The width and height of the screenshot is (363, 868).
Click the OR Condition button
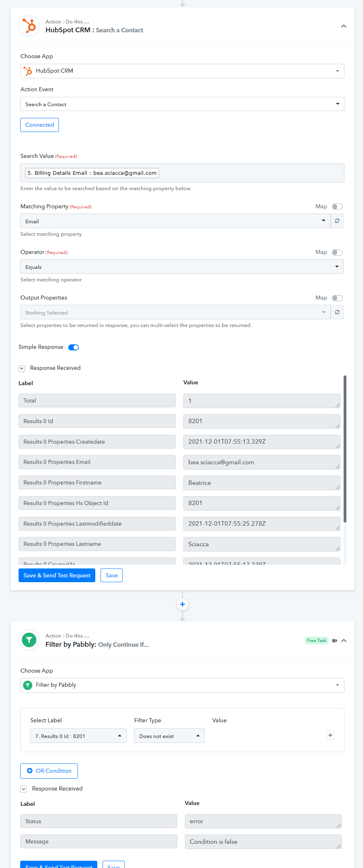tap(49, 771)
